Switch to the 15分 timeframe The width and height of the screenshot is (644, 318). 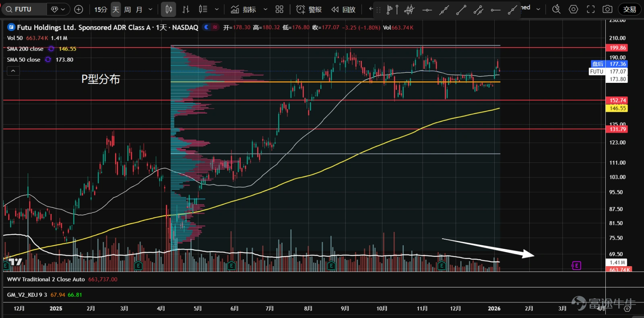pyautogui.click(x=101, y=9)
